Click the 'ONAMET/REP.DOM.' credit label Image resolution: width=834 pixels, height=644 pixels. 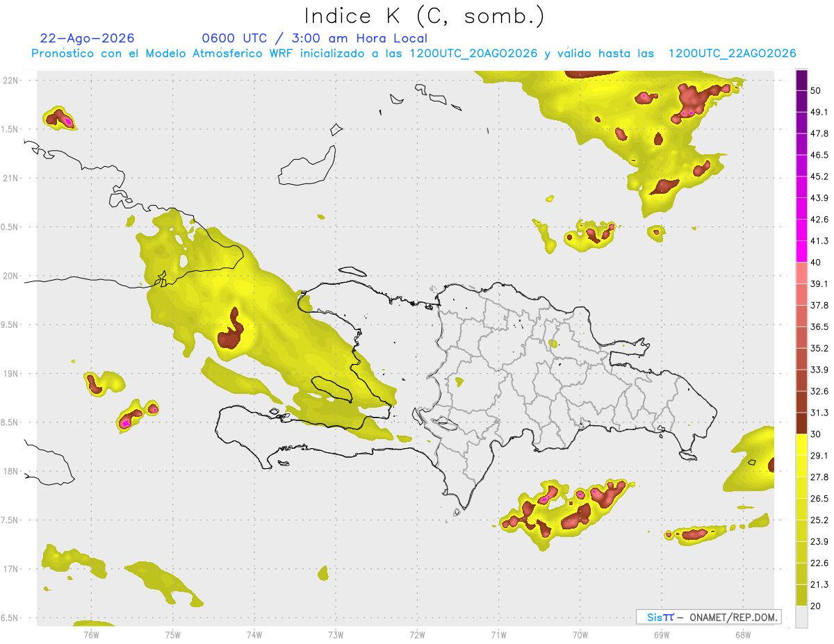click(x=733, y=617)
